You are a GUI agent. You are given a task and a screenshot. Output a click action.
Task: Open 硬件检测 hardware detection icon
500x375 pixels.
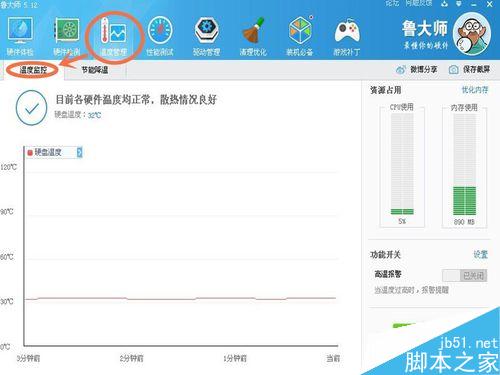click(67, 36)
